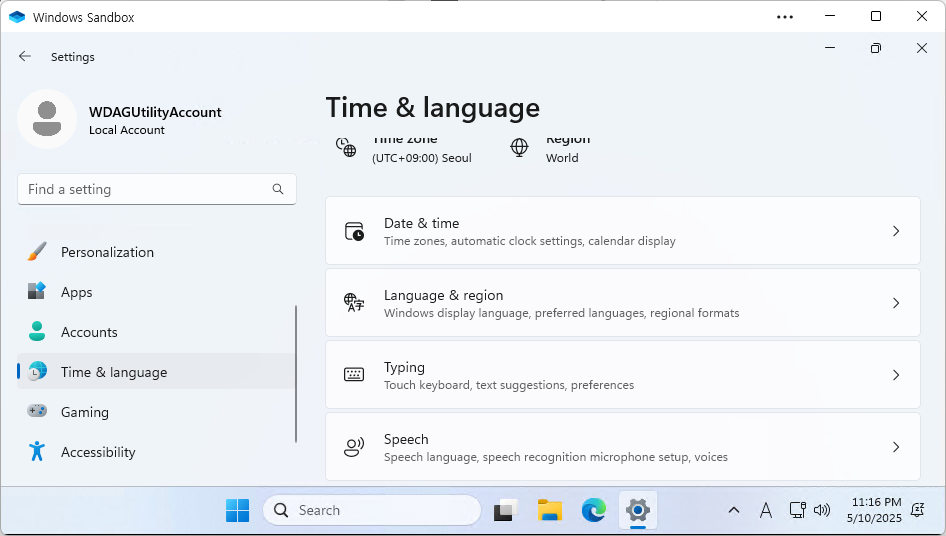Viewport: 946px width, 536px height.
Task: Click the WDAGUtilityAccount account name
Action: 155,112
